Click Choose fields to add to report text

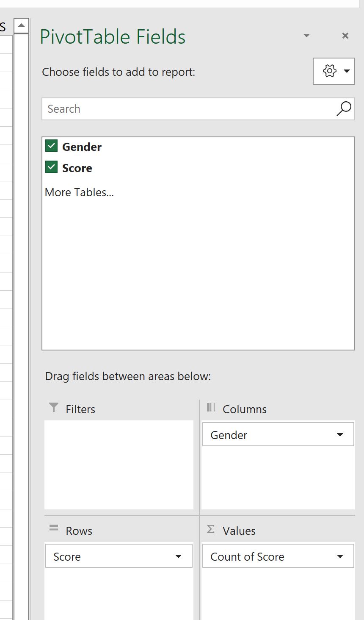pyautogui.click(x=118, y=72)
